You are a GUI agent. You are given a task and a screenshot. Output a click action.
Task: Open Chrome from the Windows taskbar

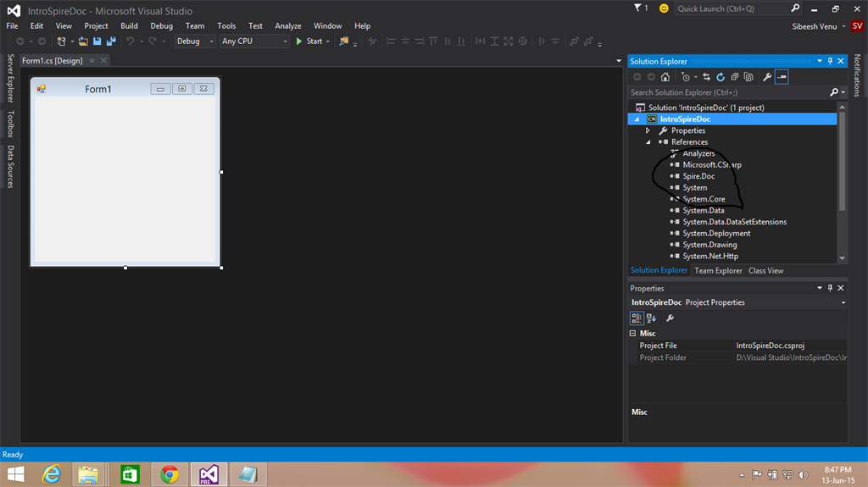[x=170, y=474]
